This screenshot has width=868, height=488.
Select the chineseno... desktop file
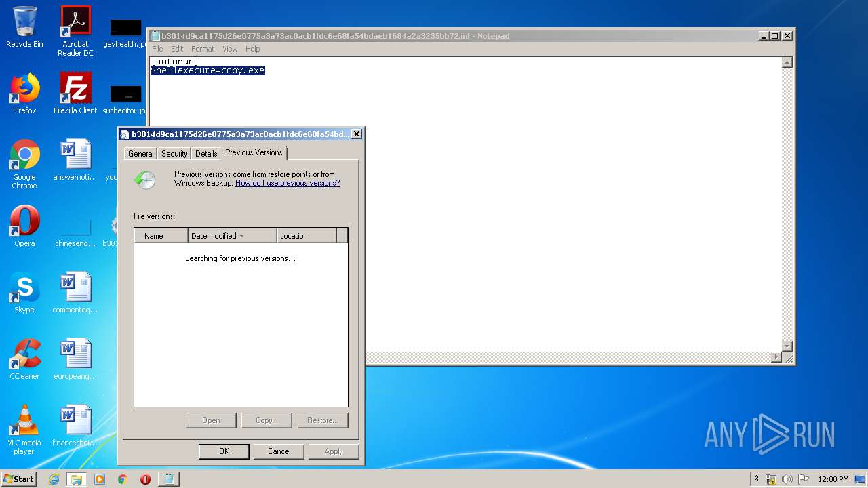tap(75, 233)
